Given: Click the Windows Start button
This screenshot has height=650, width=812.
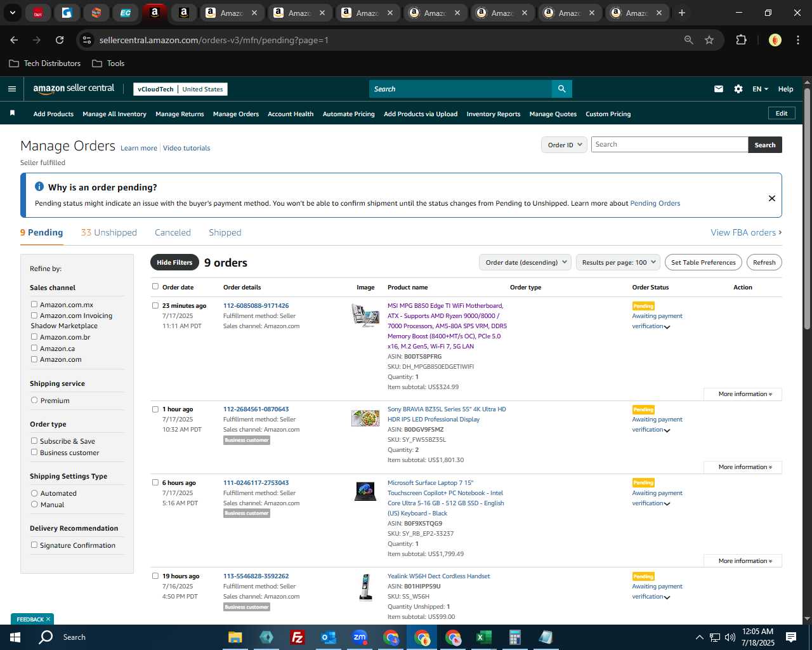Looking at the screenshot, I should 15,637.
